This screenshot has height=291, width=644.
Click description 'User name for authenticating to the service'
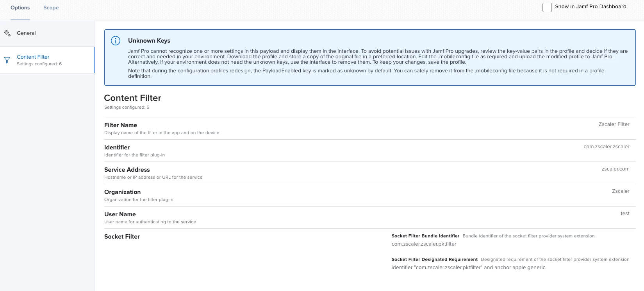coord(150,222)
